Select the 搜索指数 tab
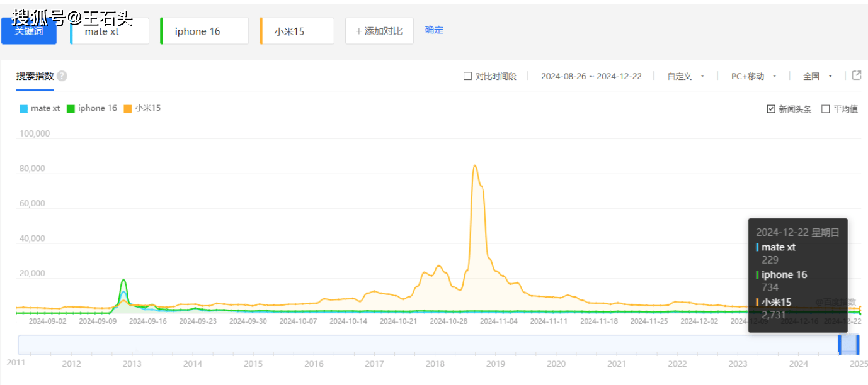Screen dimensions: 868x385 (35, 76)
